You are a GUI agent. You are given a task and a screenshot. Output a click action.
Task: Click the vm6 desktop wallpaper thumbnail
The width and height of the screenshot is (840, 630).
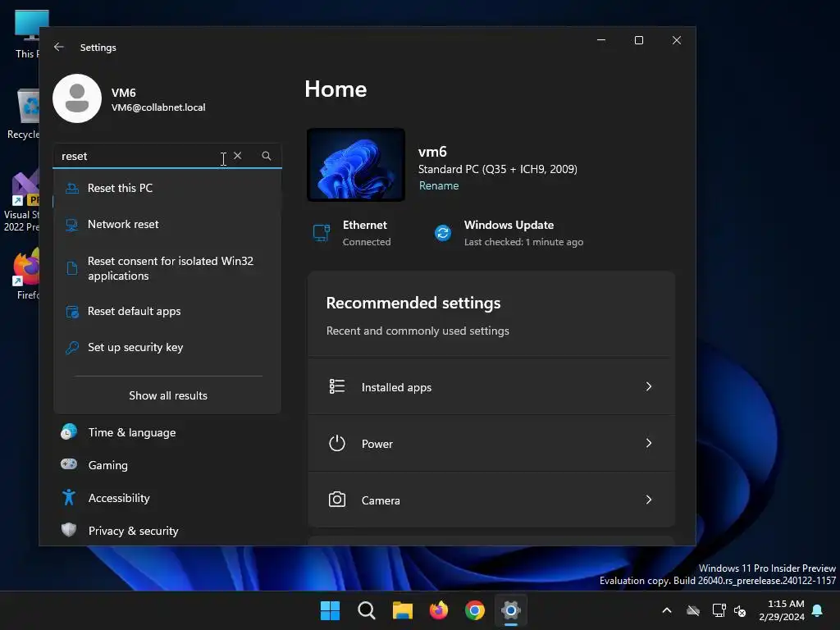click(x=356, y=165)
